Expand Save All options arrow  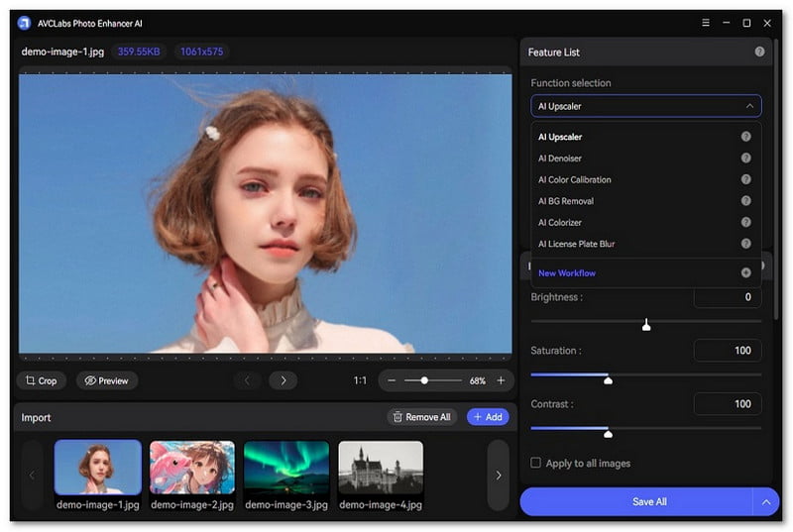(x=766, y=501)
